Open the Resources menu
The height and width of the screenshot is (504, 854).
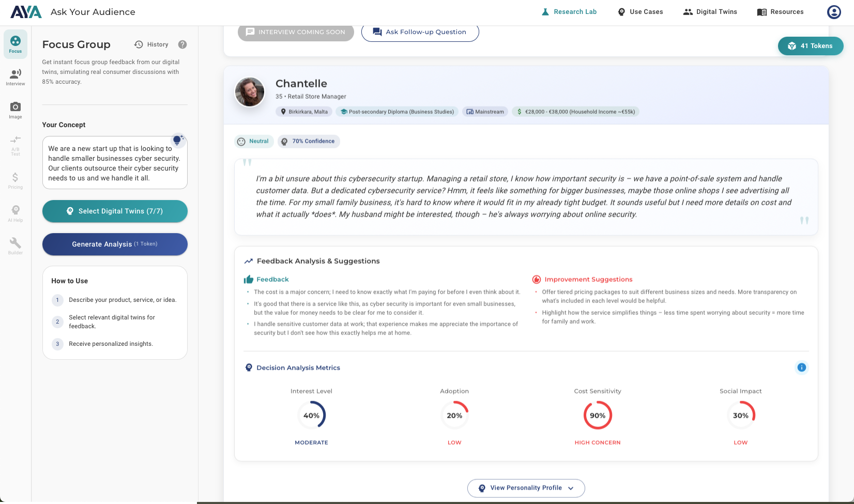pos(780,12)
